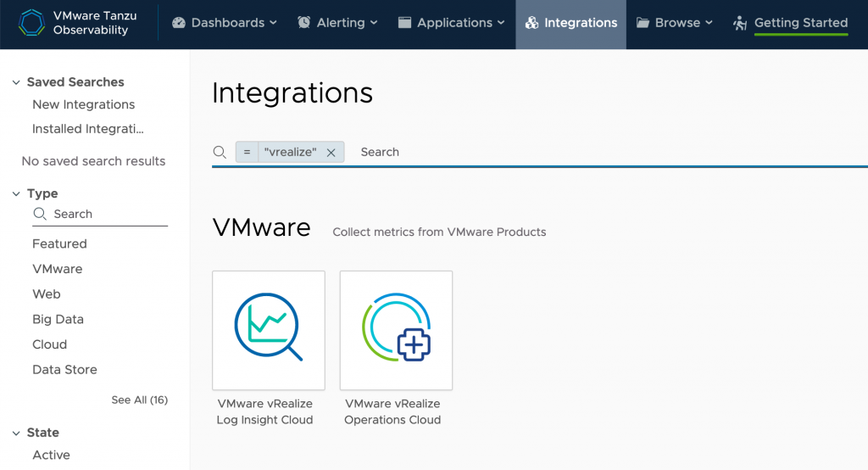Image resolution: width=868 pixels, height=470 pixels.
Task: Click the VMware vRealize Log Insight Cloud label
Action: tap(264, 411)
